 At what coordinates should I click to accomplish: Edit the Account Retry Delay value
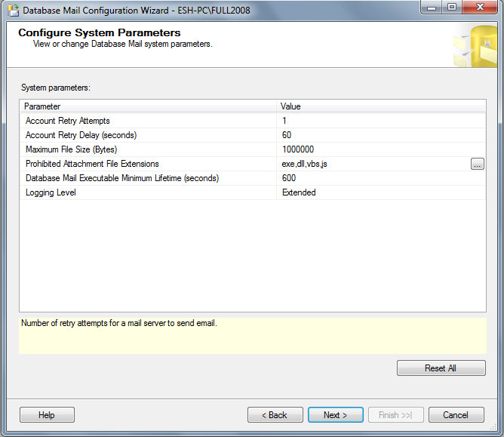(377, 135)
